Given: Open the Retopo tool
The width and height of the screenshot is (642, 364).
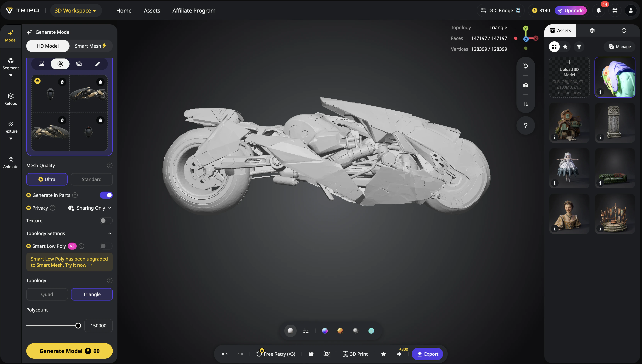Looking at the screenshot, I should [x=10, y=99].
